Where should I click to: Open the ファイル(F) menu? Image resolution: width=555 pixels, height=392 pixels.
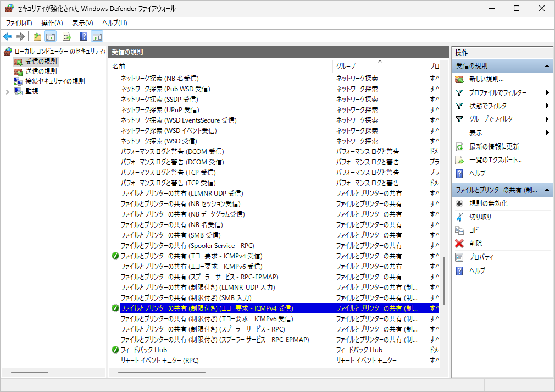click(x=19, y=23)
